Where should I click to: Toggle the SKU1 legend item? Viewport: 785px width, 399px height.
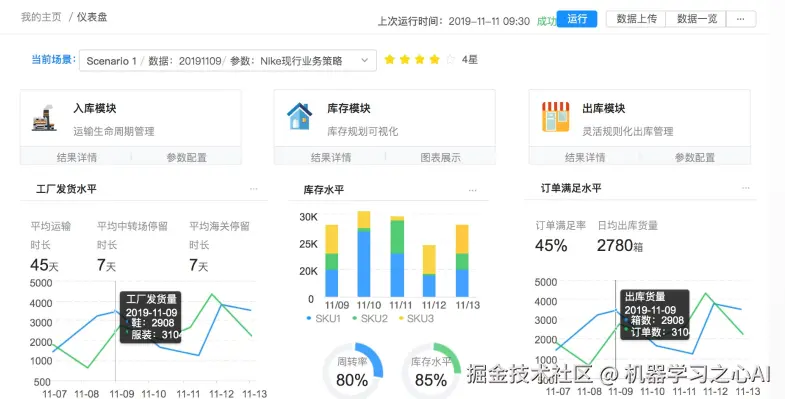323,318
